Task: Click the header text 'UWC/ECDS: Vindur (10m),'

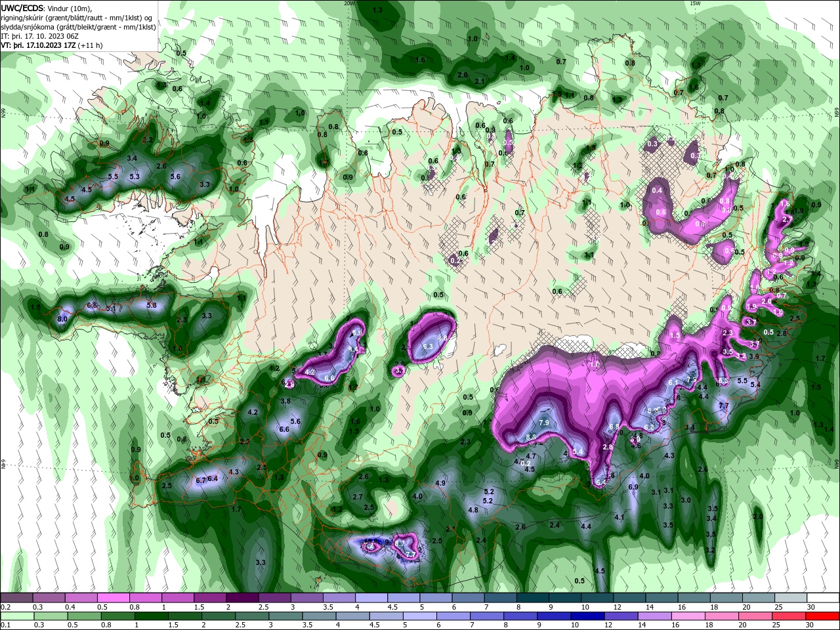Action: (x=47, y=8)
